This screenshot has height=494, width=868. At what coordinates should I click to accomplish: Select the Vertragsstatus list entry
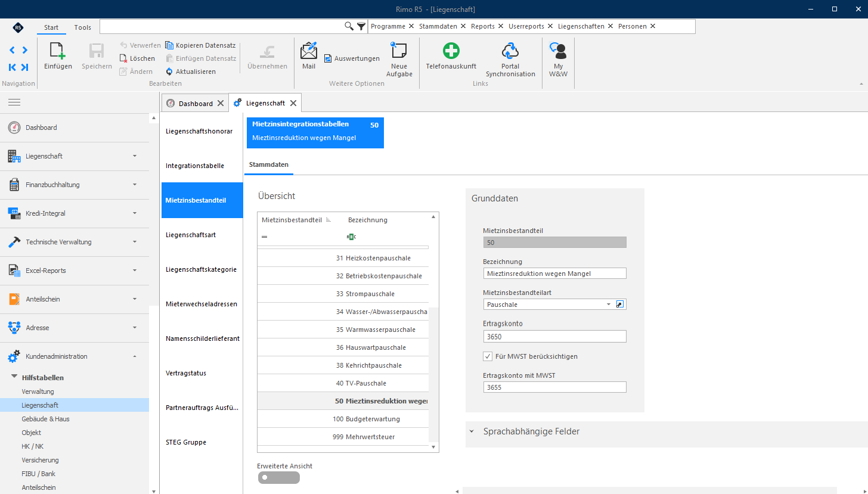pyautogui.click(x=202, y=373)
